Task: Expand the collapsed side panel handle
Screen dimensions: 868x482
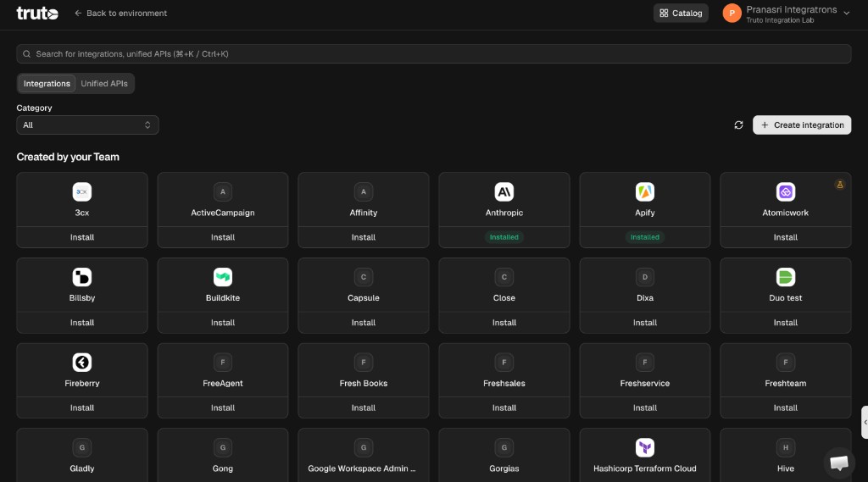Action: coord(865,422)
